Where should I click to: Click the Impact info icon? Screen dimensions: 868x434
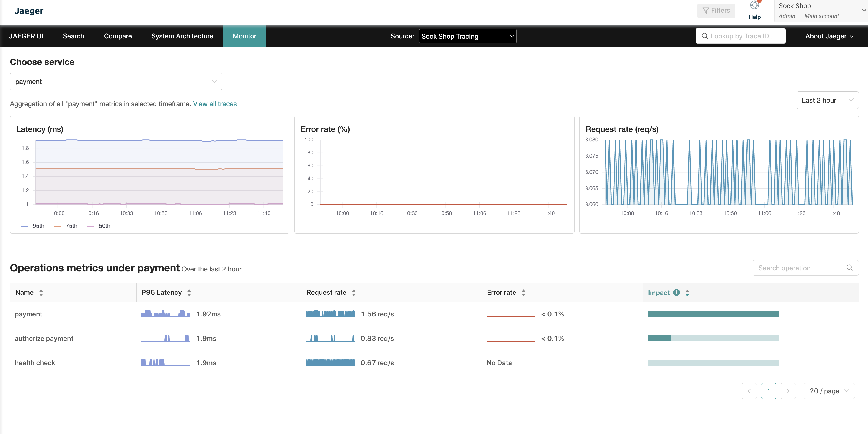[x=676, y=292]
